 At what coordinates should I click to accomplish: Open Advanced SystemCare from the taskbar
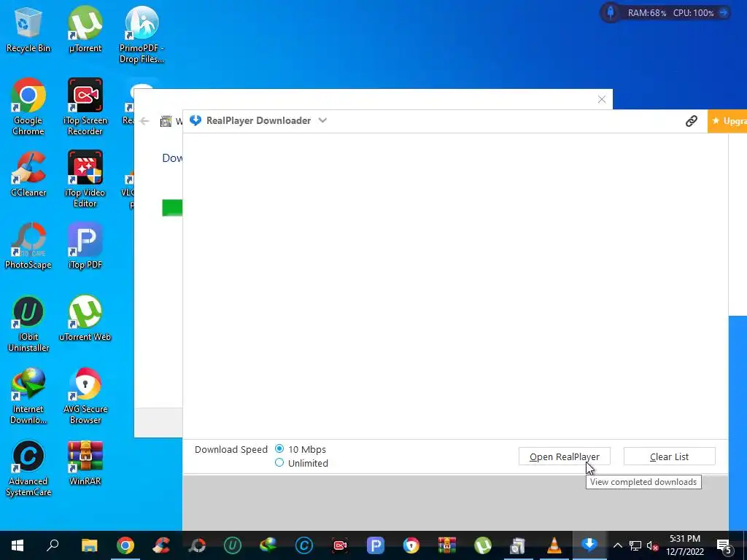tap(304, 545)
